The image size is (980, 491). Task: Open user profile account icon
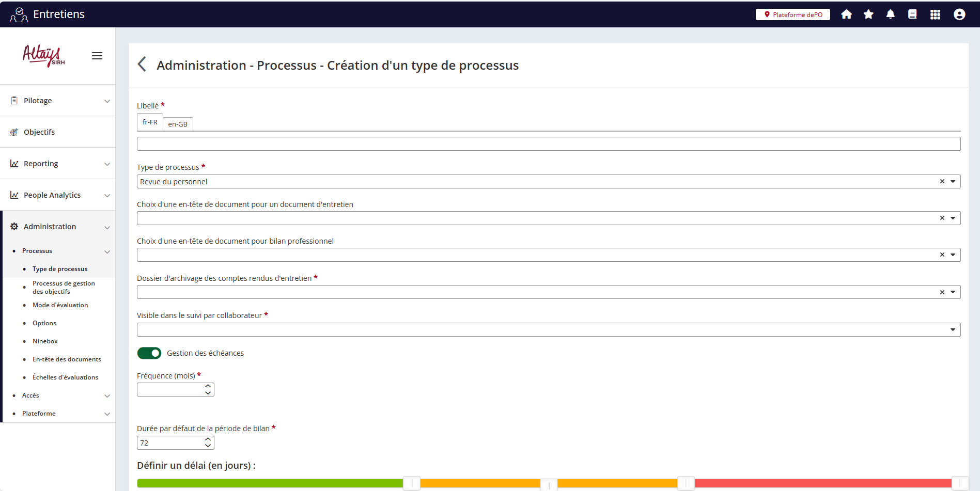[959, 14]
